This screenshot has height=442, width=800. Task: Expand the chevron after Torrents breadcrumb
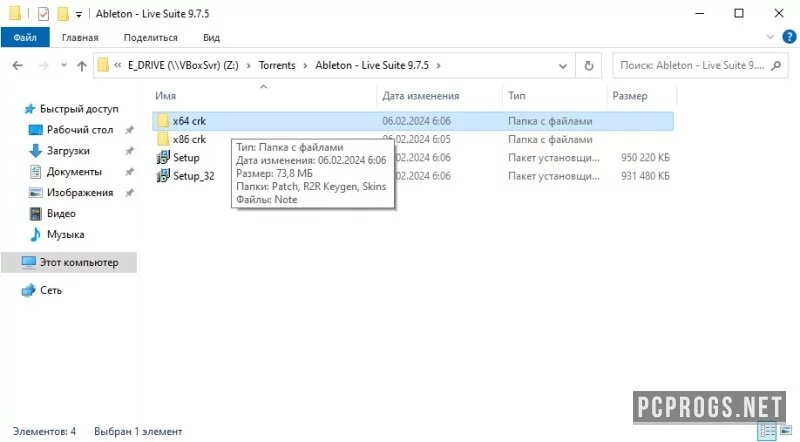[305, 65]
